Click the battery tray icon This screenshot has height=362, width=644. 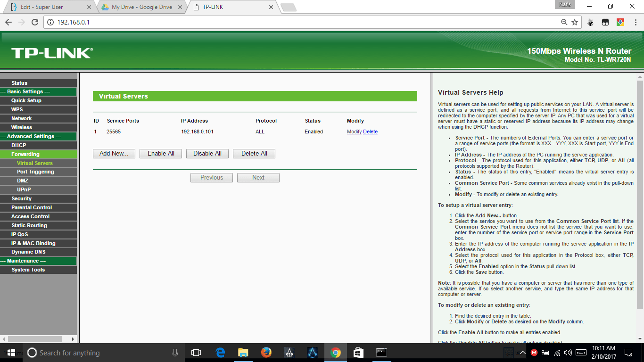546,353
